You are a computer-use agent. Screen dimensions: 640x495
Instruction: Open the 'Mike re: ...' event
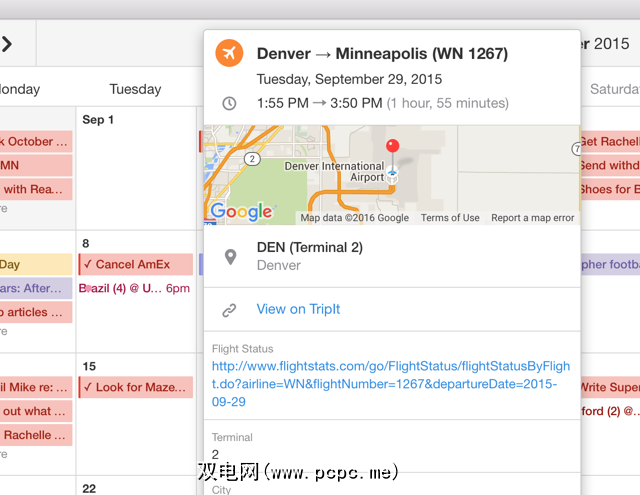point(36,387)
